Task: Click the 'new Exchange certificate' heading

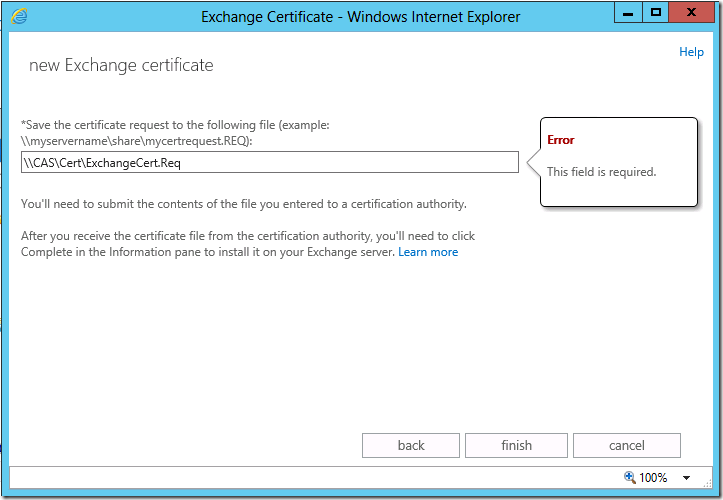Action: [x=121, y=65]
